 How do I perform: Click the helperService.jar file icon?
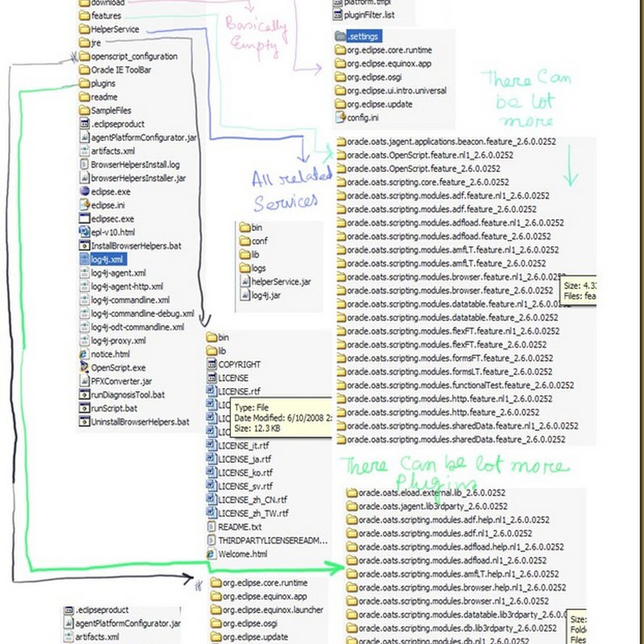[245, 281]
